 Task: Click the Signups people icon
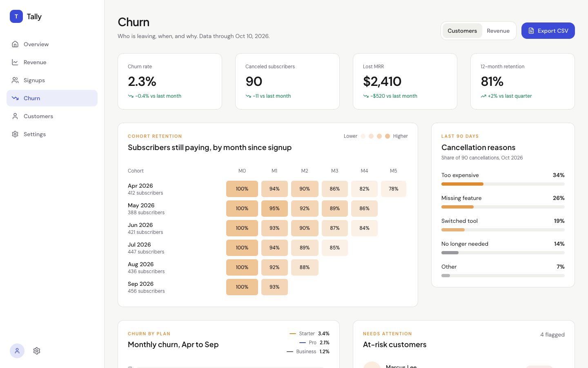(x=15, y=80)
